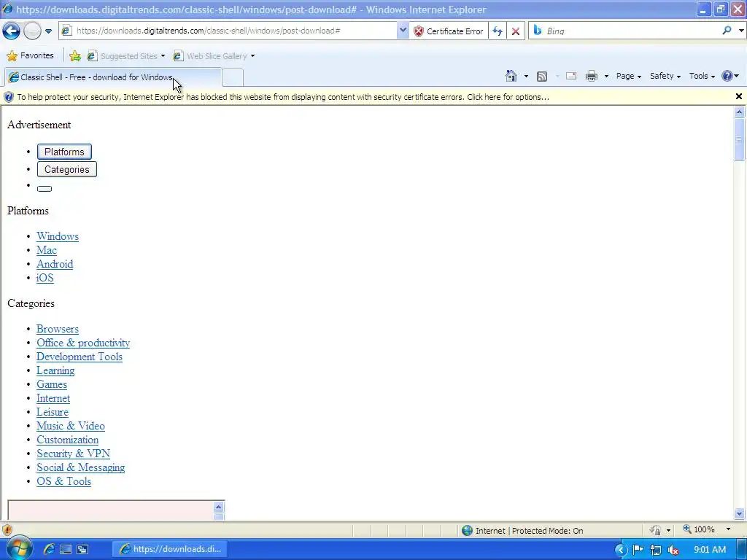The image size is (747, 560).
Task: Select the Classic Shell tab
Action: 113,77
